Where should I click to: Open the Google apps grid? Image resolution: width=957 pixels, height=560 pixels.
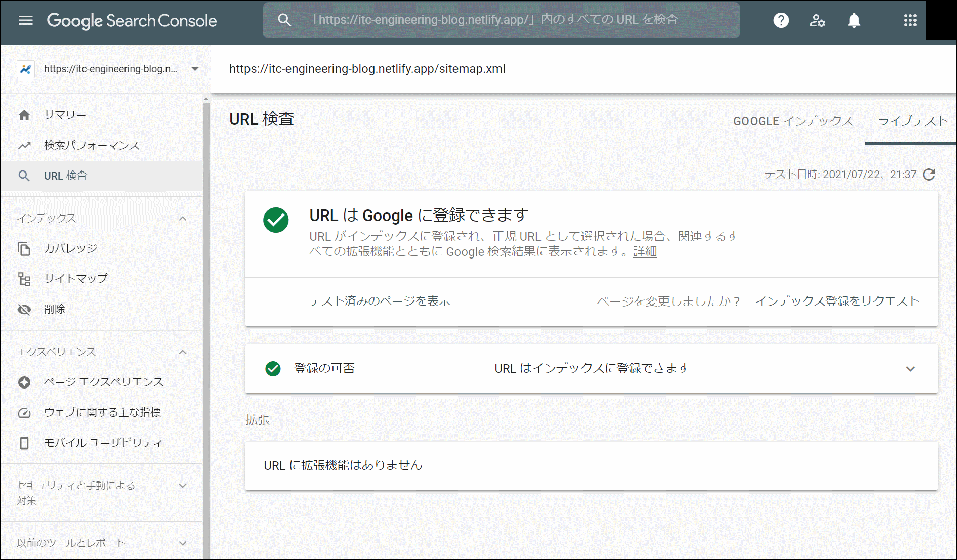coord(910,20)
